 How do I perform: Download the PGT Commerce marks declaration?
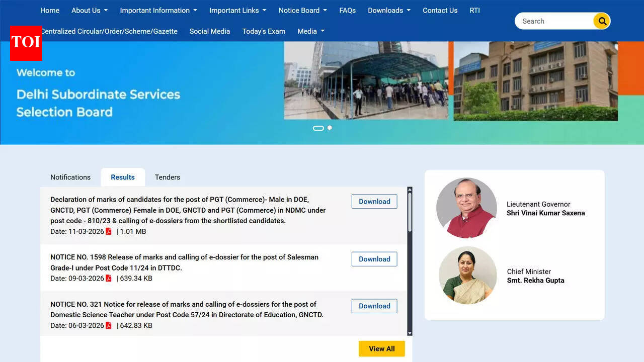(374, 202)
